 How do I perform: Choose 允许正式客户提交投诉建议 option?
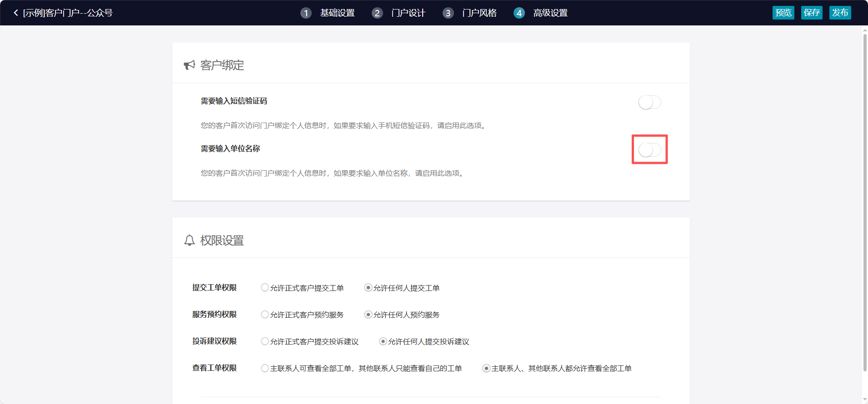(265, 341)
